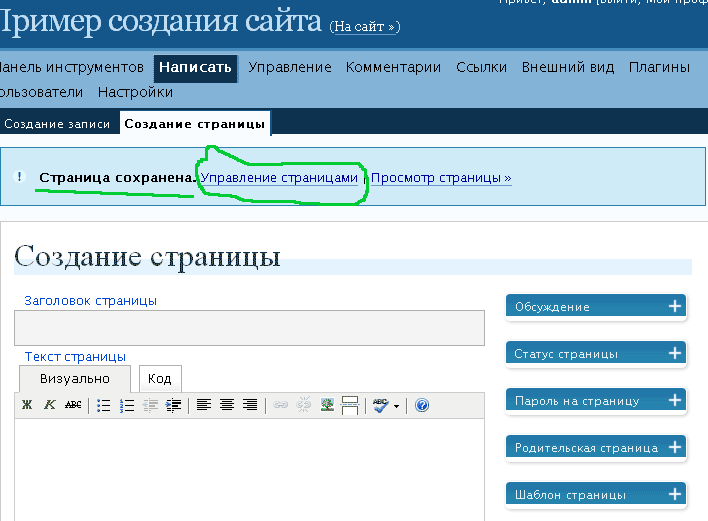The width and height of the screenshot is (708, 521).
Task: Switch editor to Код tab
Action: [160, 379]
